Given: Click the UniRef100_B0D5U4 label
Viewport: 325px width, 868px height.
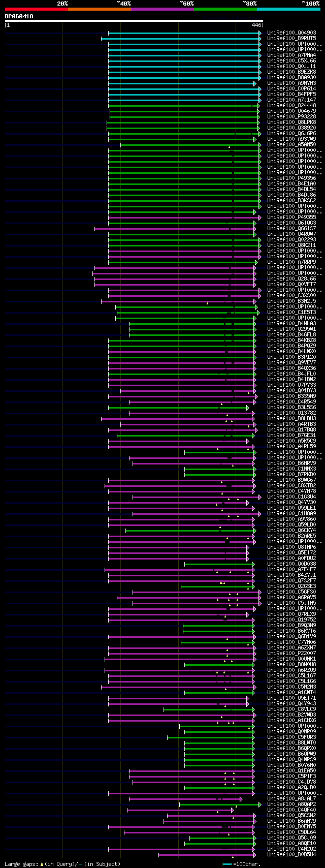Looking at the screenshot, I should [x=291, y=855].
